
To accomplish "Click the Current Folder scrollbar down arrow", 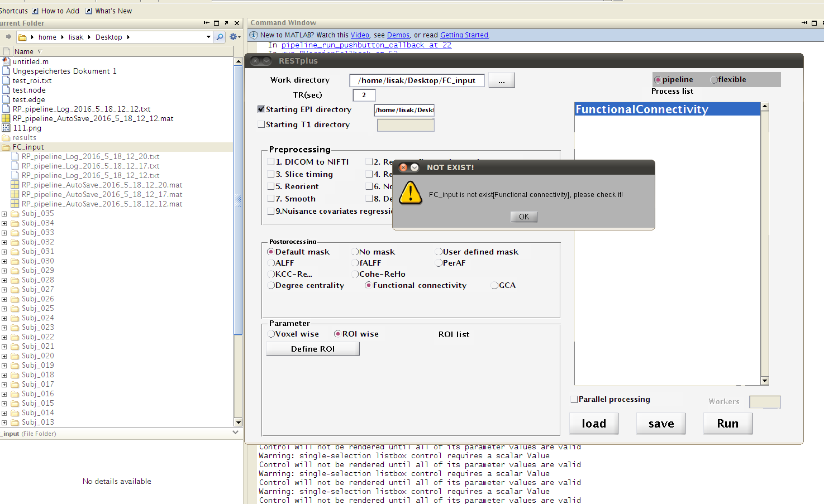I will (238, 423).
